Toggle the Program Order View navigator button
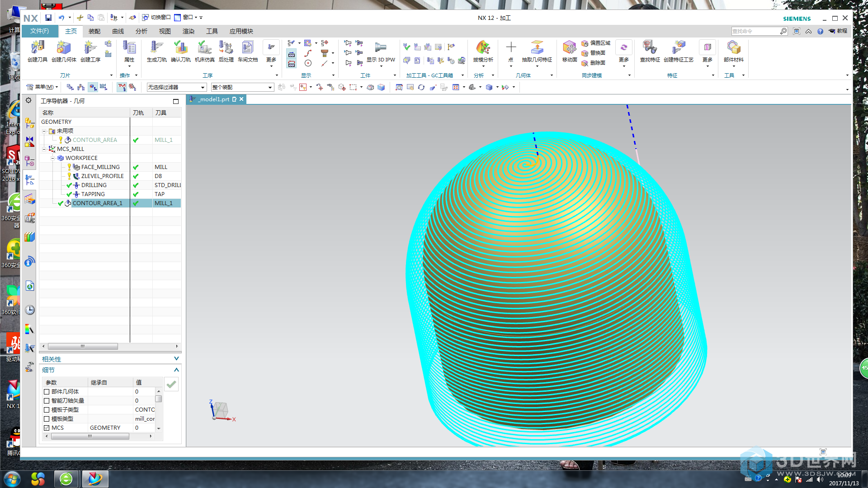 70,87
